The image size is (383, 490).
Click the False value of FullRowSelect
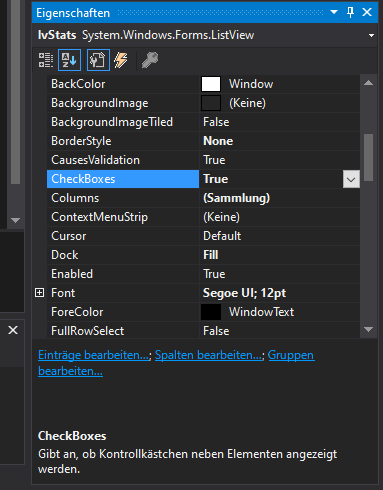[x=216, y=331]
